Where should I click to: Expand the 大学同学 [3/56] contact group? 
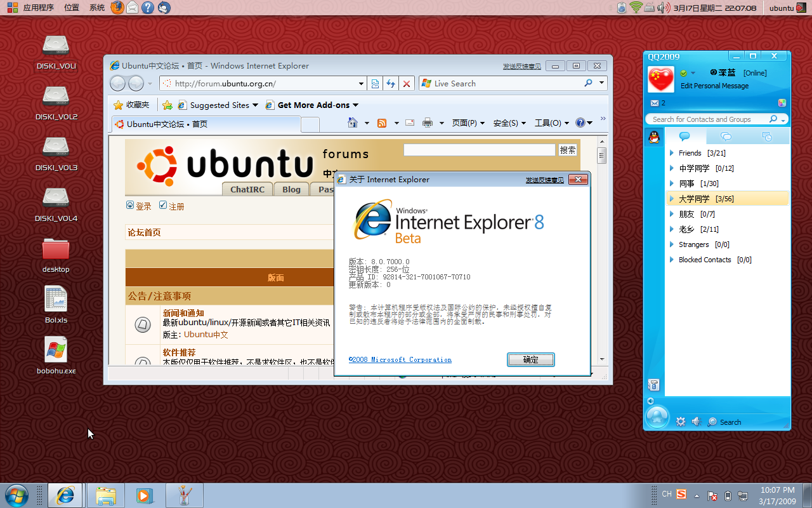click(672, 199)
